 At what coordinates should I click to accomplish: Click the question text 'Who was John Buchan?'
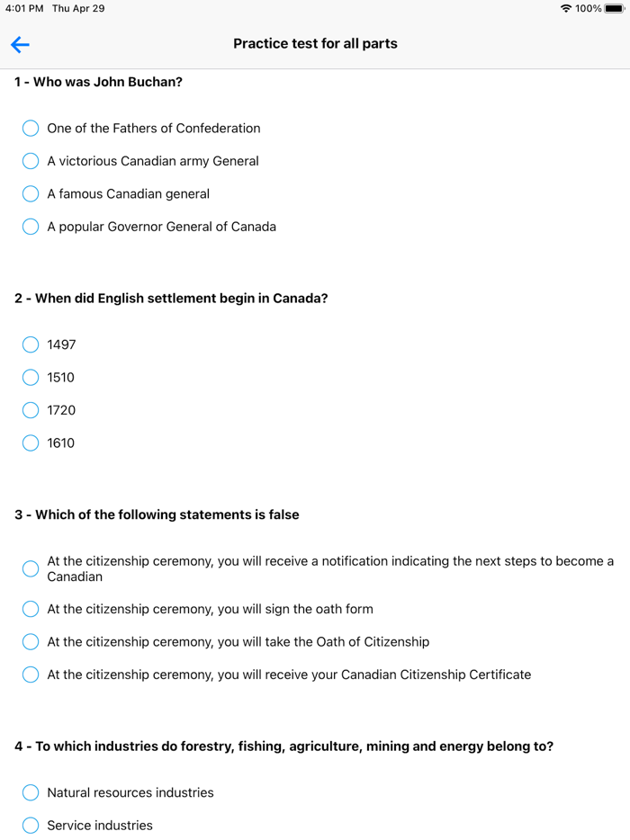pos(98,81)
